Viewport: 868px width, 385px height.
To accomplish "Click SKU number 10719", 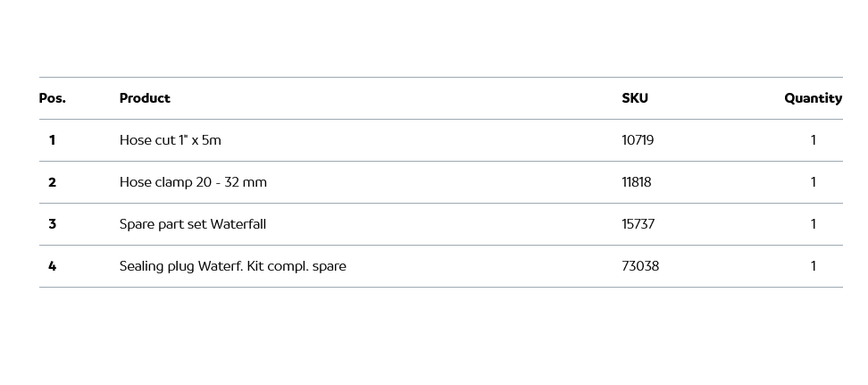I will pyautogui.click(x=638, y=140).
